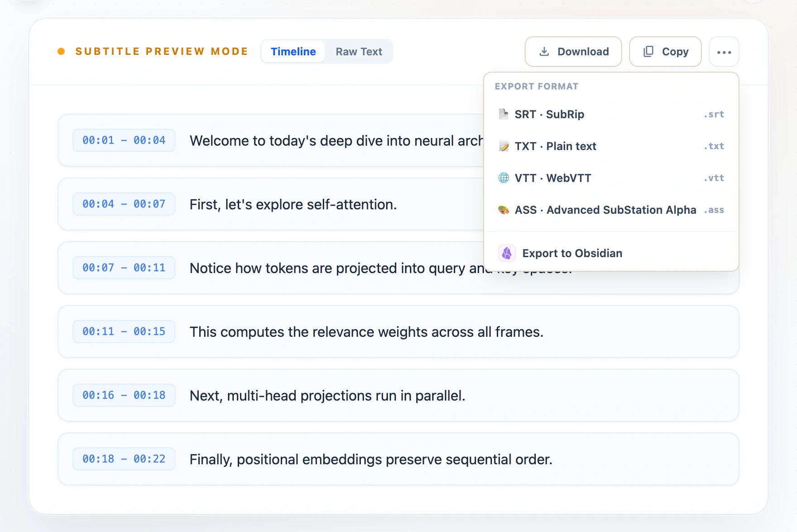Click the .txt extension label
The image size is (797, 532).
(714, 146)
